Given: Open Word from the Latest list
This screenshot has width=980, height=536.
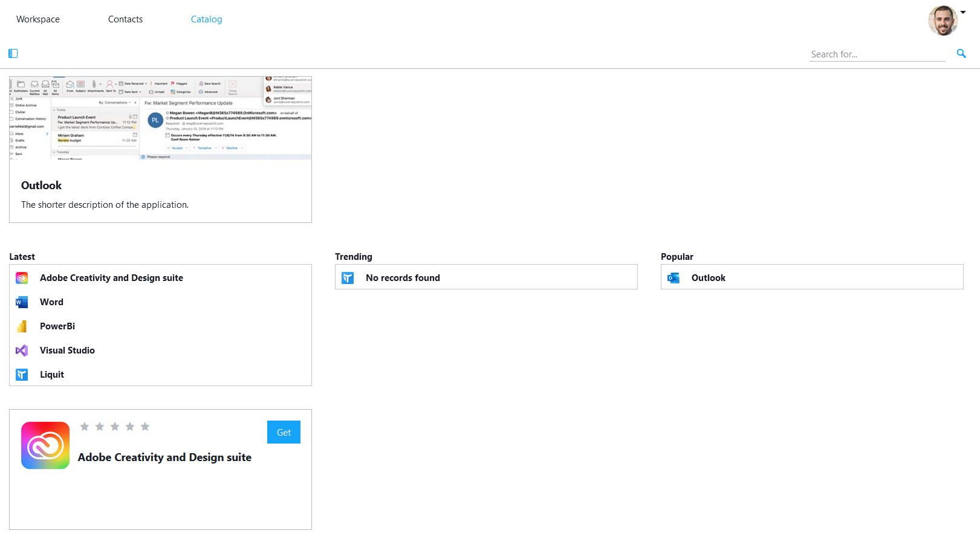Looking at the screenshot, I should pos(51,302).
